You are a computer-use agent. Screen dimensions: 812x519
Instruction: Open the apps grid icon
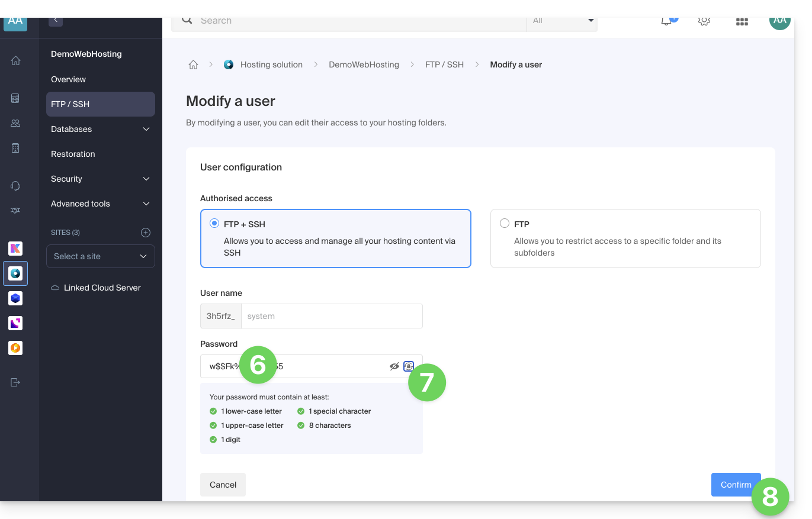point(742,21)
